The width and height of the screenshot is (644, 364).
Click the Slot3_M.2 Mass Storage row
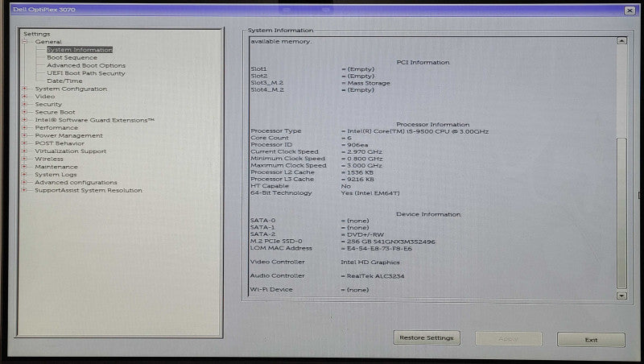click(x=320, y=83)
